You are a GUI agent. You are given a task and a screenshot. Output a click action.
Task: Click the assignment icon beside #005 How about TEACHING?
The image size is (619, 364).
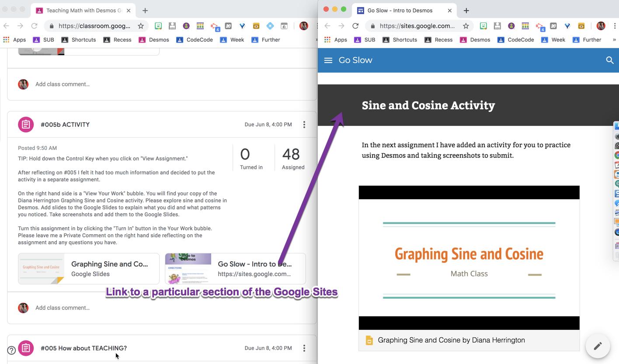(26, 348)
